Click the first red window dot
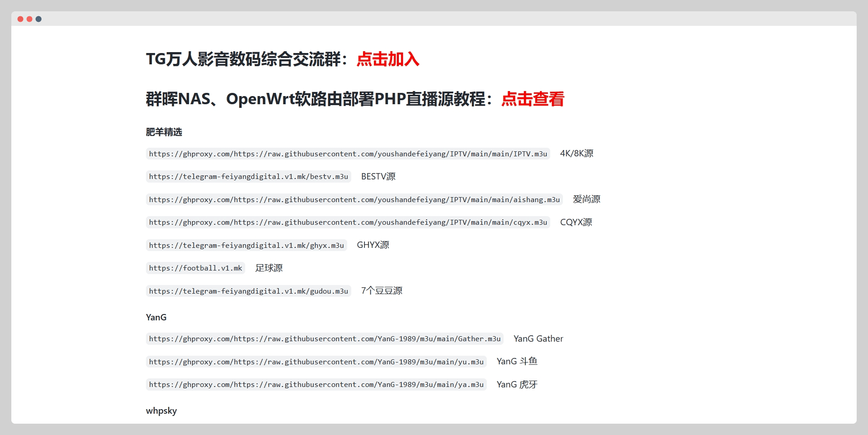Screen dimensions: 868x435 pos(20,19)
